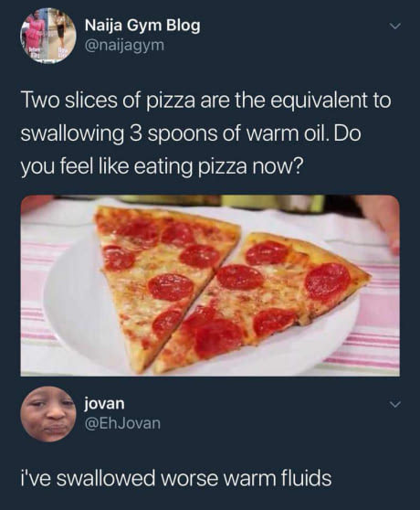Viewport: 420px width, 510px height.
Task: Open the @EhJovan handle link
Action: click(122, 423)
